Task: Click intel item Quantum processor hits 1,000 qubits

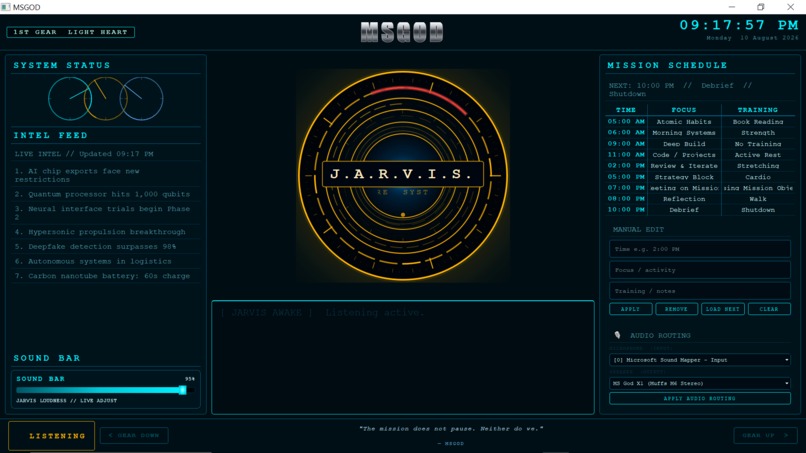Action: tap(105, 194)
